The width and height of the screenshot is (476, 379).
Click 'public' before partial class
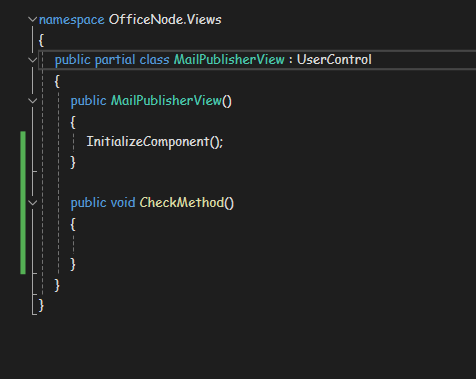(x=72, y=60)
